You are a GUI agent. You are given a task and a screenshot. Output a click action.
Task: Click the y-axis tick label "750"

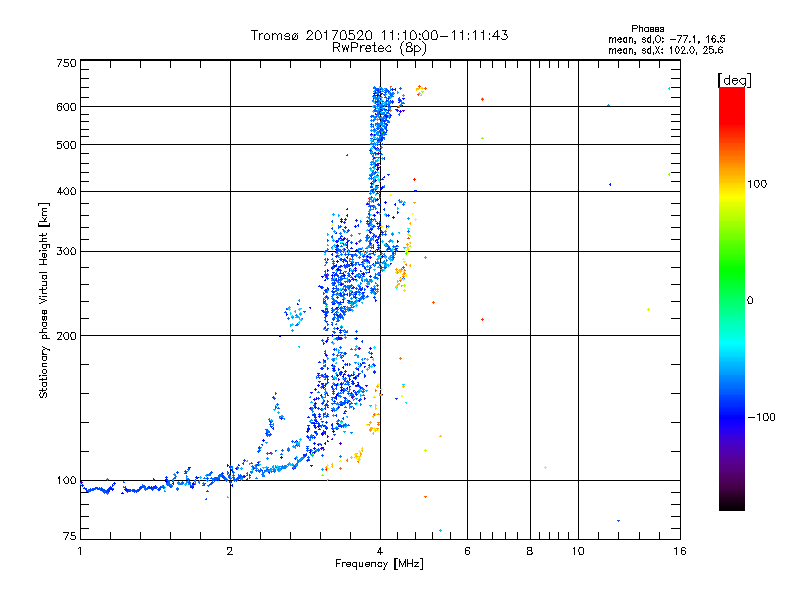click(66, 63)
